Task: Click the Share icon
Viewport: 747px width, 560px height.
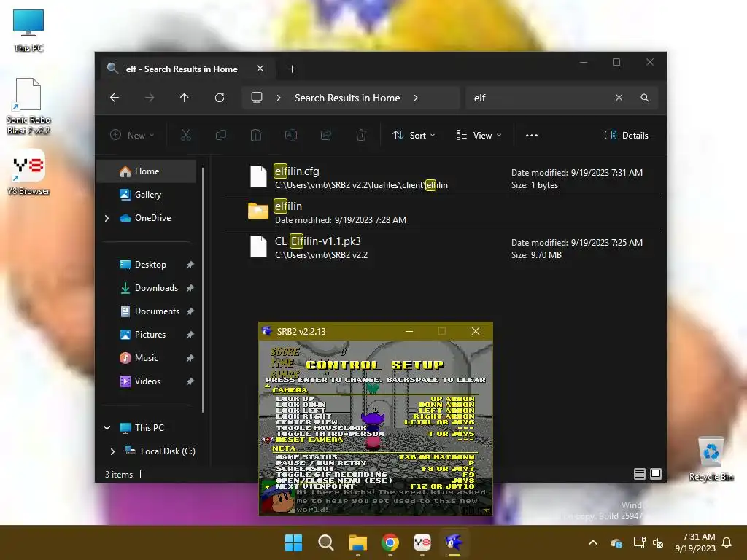Action: click(326, 135)
